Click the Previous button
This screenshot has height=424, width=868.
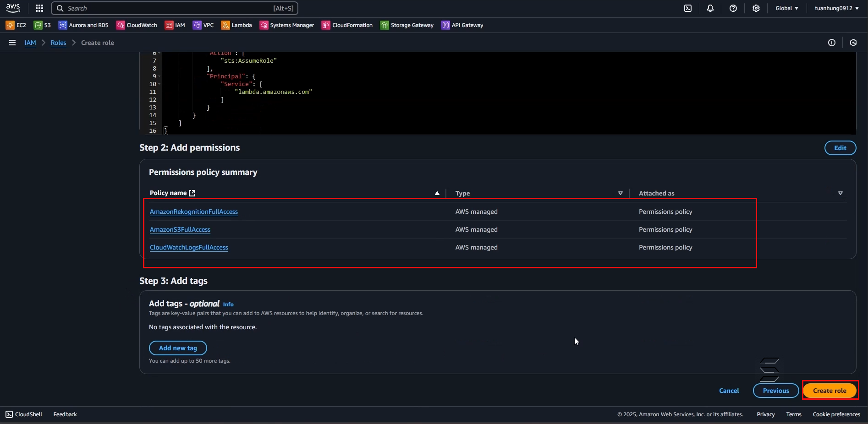click(x=776, y=391)
